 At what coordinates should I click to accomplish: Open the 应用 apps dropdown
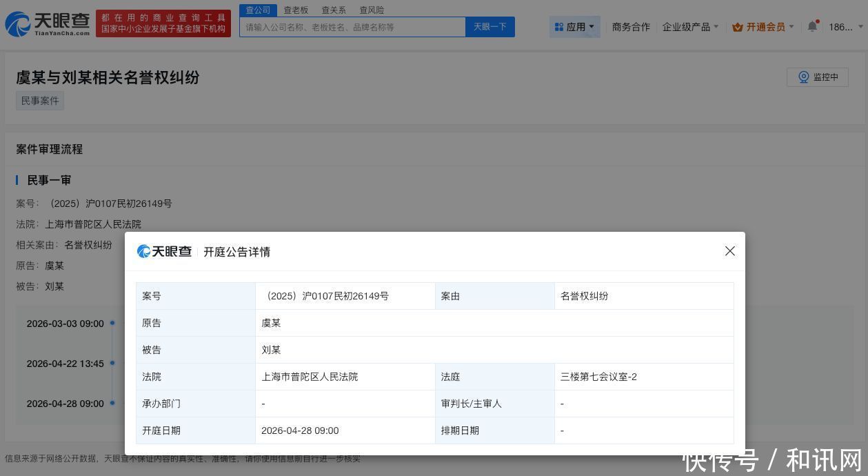[x=575, y=27]
